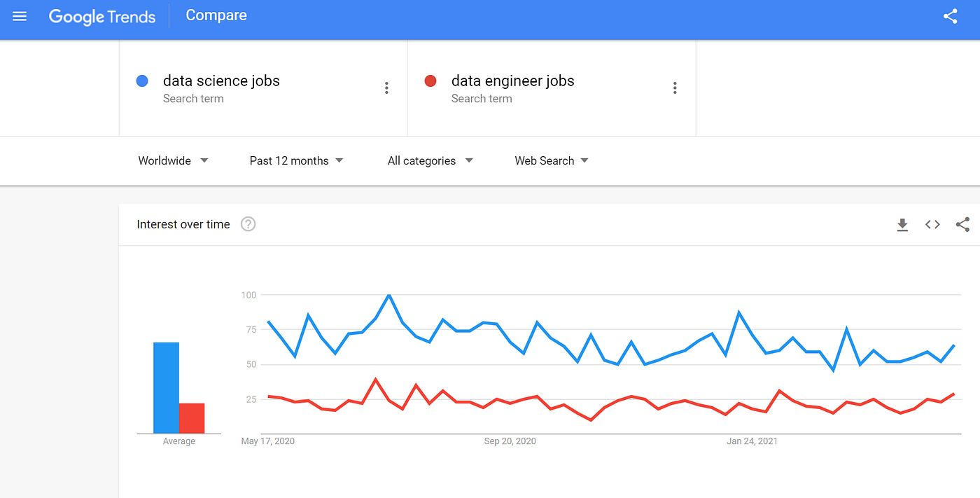Click the empty add comparison box
The image size is (980, 498).
[838, 88]
